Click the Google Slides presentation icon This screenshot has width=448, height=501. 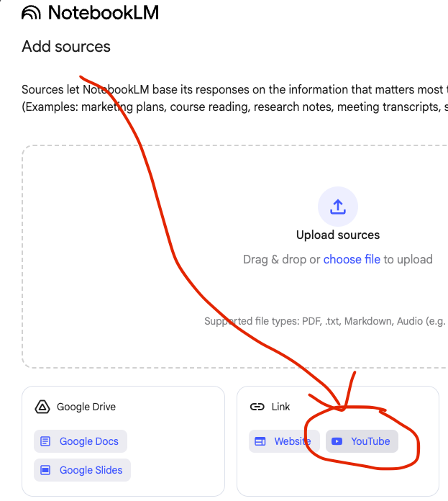coord(45,470)
